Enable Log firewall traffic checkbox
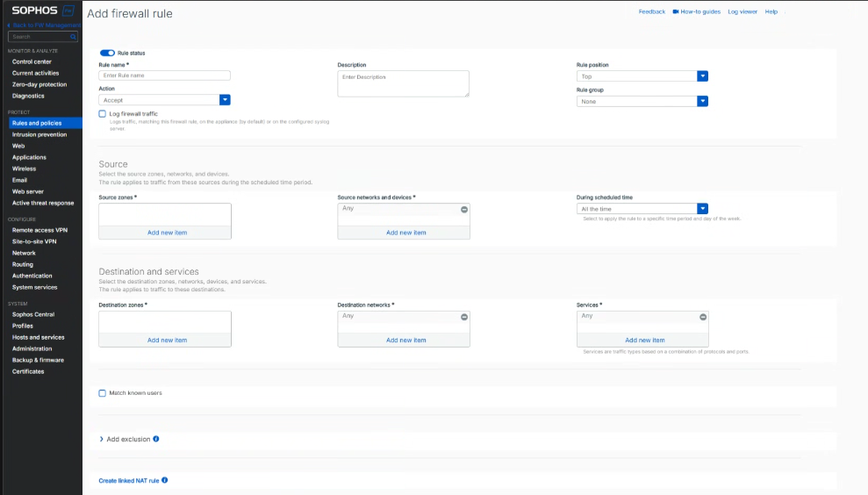This screenshot has height=495, width=868. coord(103,113)
